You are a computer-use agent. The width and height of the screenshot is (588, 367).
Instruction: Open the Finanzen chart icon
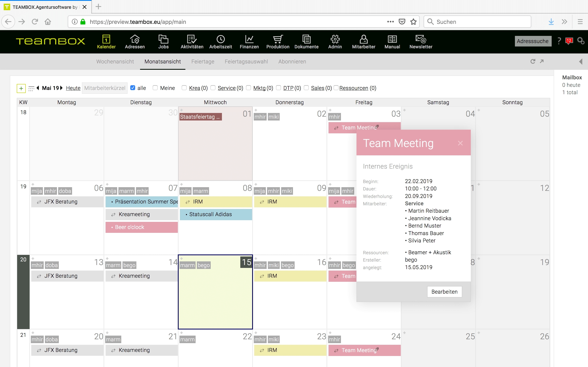[x=249, y=39]
